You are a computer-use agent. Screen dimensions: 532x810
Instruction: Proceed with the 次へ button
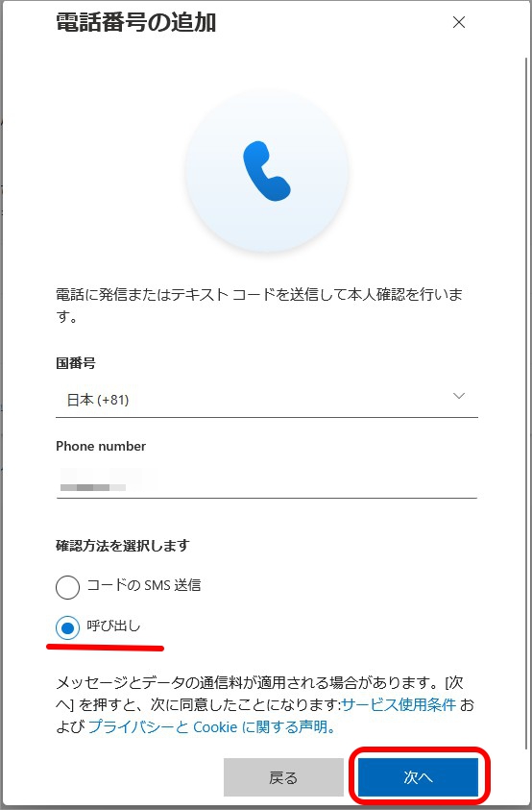coord(418,777)
